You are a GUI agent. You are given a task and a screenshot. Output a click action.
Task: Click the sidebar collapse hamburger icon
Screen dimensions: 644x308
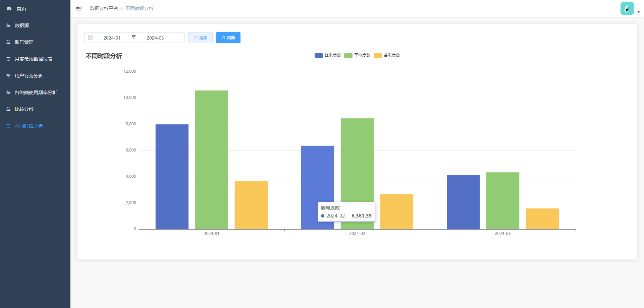79,8
